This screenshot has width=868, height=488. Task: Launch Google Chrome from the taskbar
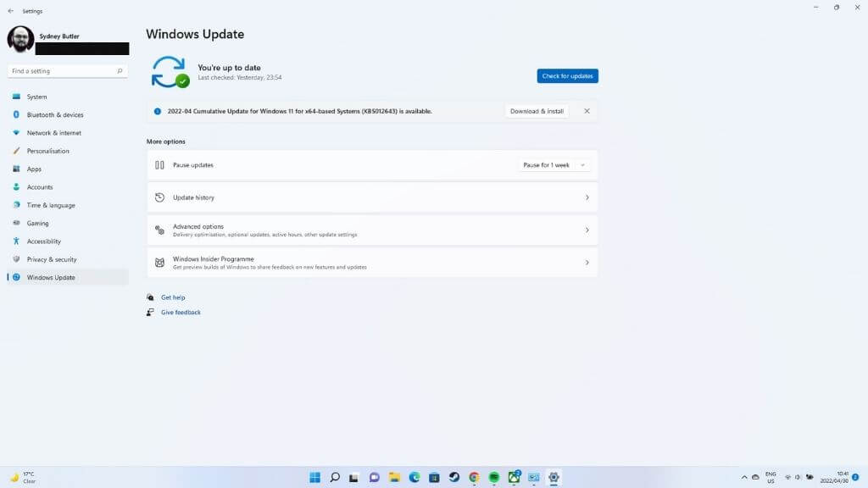[x=474, y=477]
